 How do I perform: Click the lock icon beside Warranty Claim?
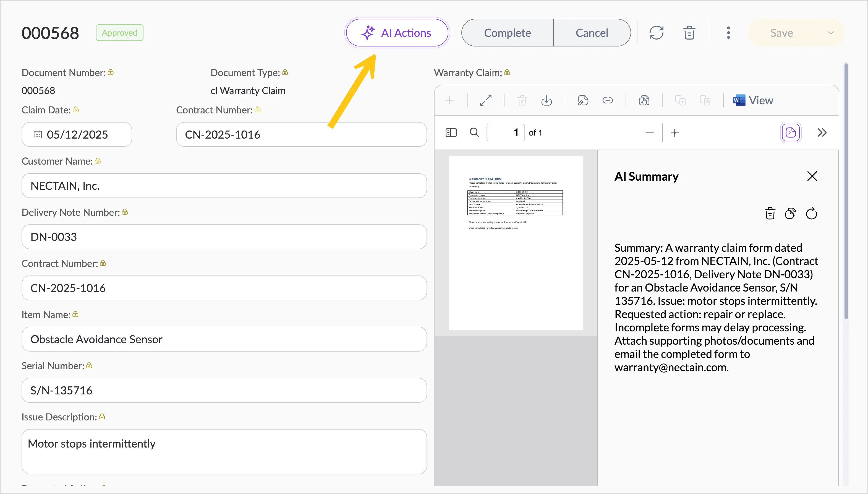coord(507,72)
